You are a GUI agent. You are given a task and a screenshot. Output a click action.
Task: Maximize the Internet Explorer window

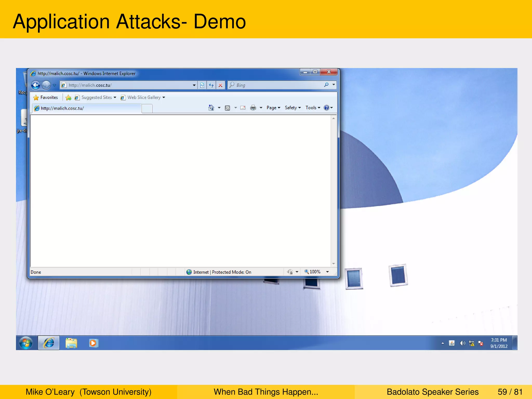[x=315, y=72]
